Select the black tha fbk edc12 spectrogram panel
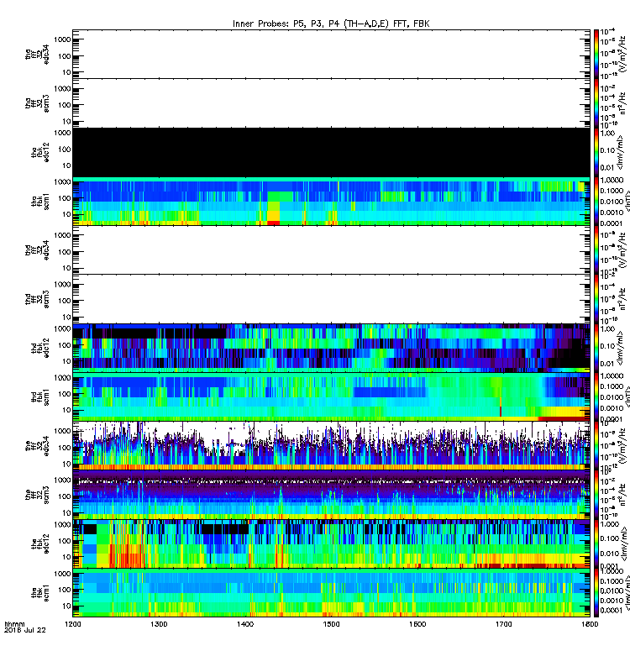This screenshot has height=672, width=630. (x=331, y=152)
